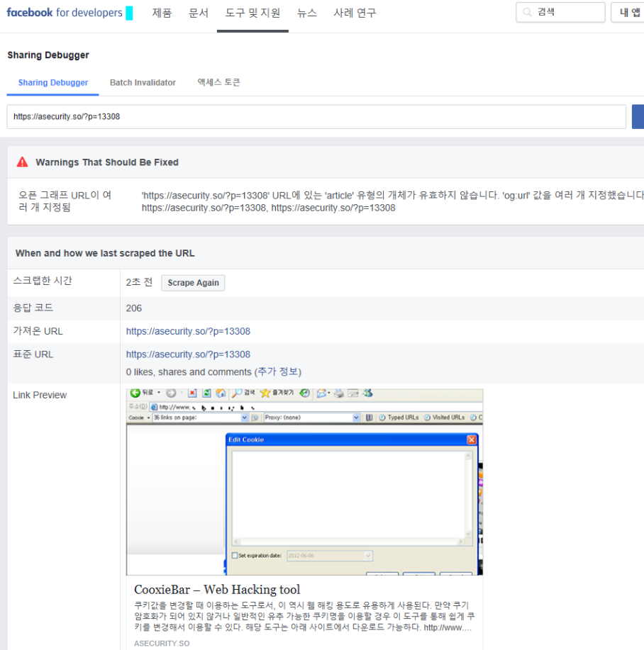Image resolution: width=644 pixels, height=650 pixels.
Task: Open the 문서 menu
Action: point(198,13)
